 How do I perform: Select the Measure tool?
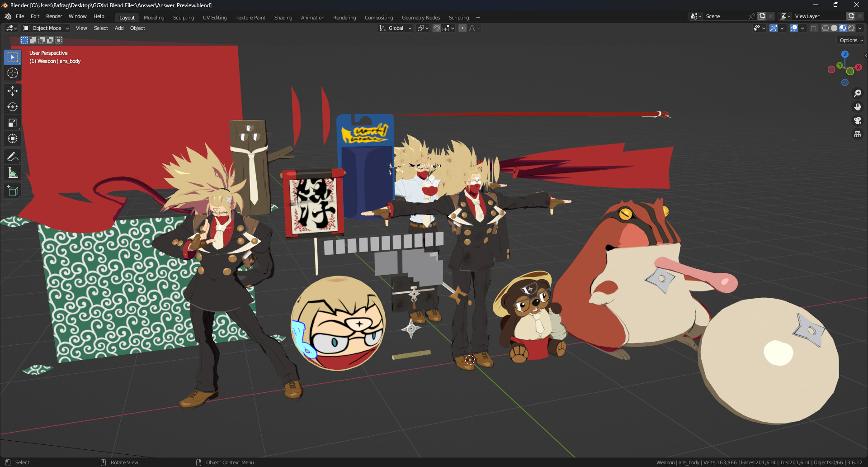tap(13, 172)
